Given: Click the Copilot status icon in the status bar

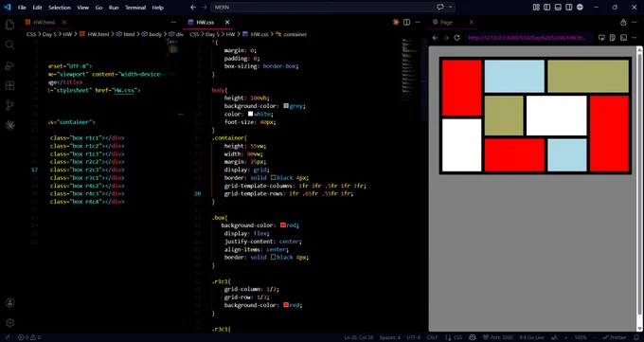Looking at the screenshot, I should 473,337.
